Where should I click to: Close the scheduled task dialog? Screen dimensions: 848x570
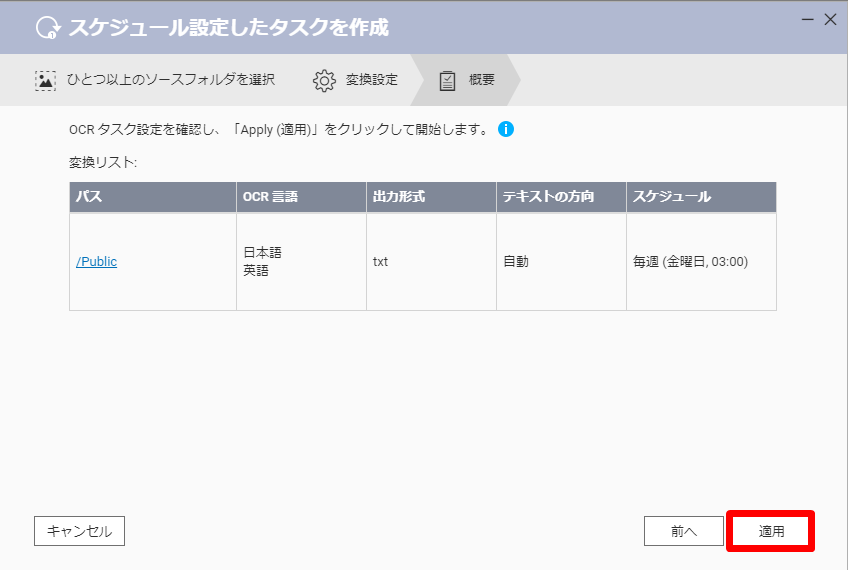(x=830, y=19)
